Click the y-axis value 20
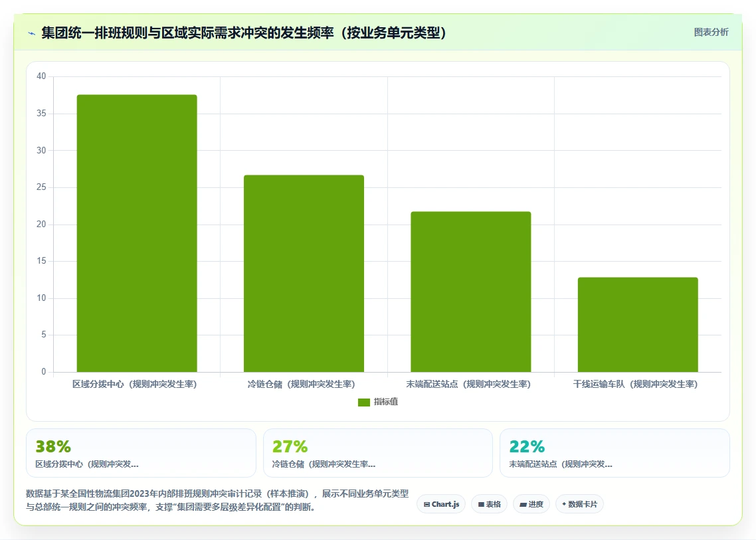 [41, 225]
